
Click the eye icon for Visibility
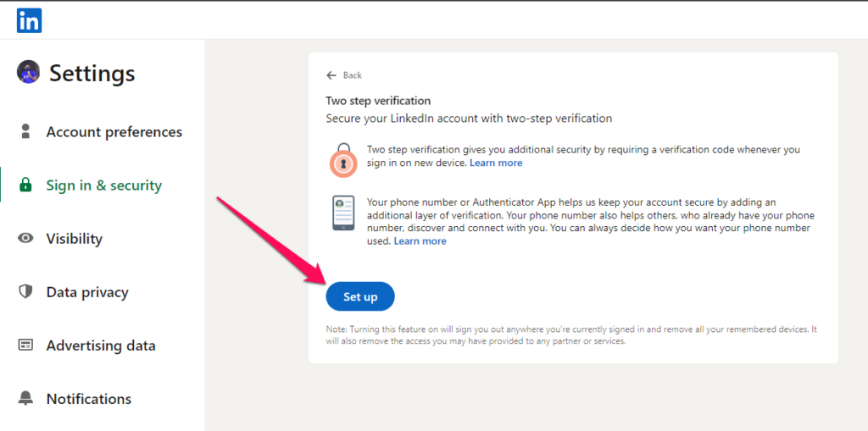tap(25, 239)
